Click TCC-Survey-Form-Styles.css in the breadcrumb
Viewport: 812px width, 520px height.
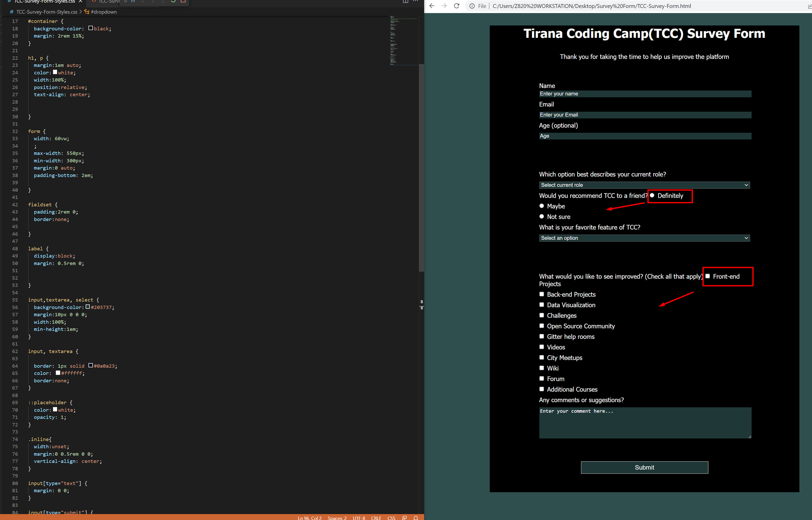(x=47, y=12)
